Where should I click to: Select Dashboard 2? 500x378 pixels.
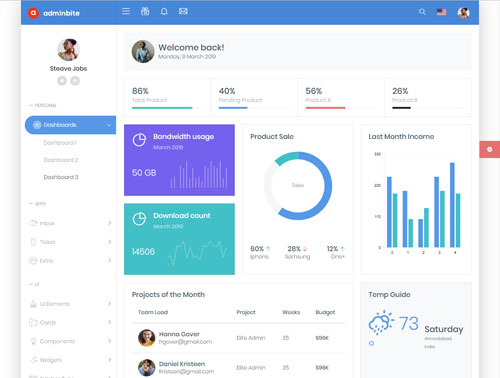tap(61, 160)
